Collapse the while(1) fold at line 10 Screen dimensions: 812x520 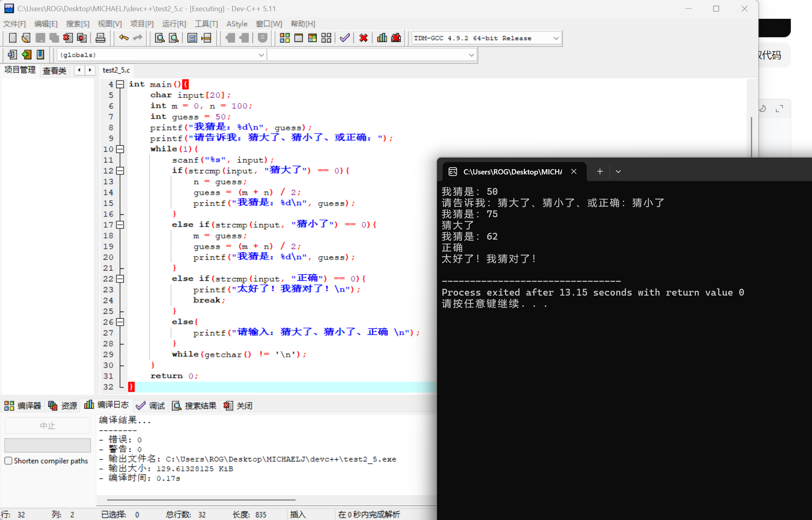coord(120,149)
